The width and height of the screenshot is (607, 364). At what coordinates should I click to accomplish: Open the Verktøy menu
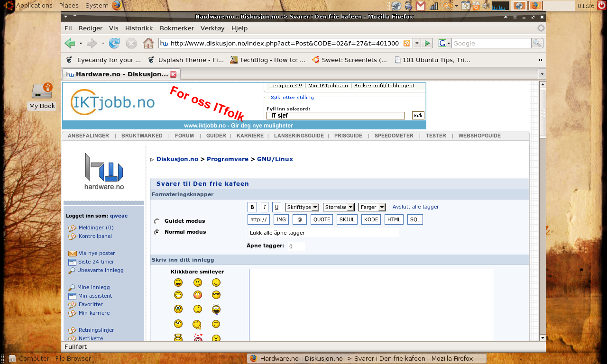[212, 28]
